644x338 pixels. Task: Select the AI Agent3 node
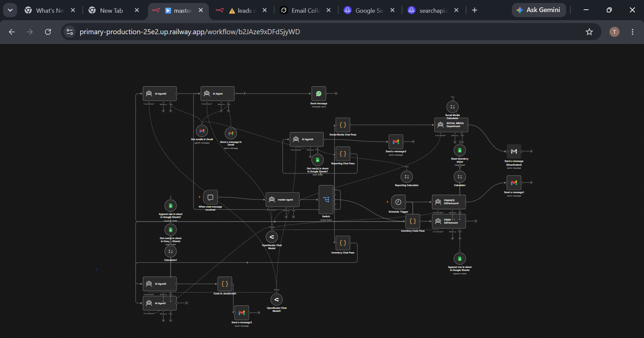(160, 94)
